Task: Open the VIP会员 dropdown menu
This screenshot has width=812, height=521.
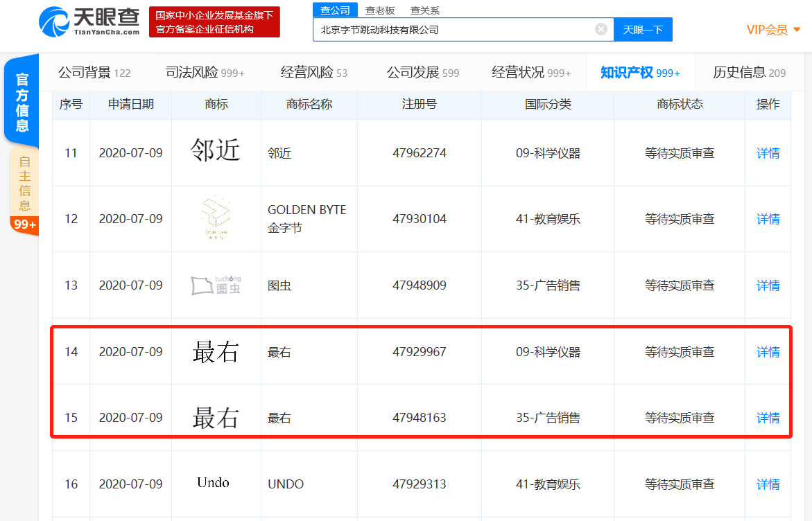Action: coord(773,30)
